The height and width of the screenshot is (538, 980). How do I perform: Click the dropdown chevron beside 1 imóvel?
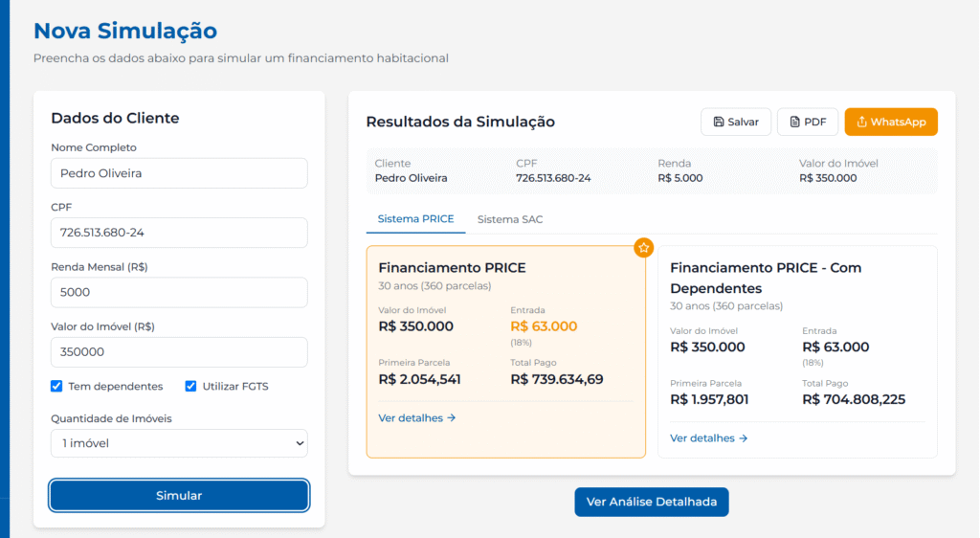click(x=300, y=443)
